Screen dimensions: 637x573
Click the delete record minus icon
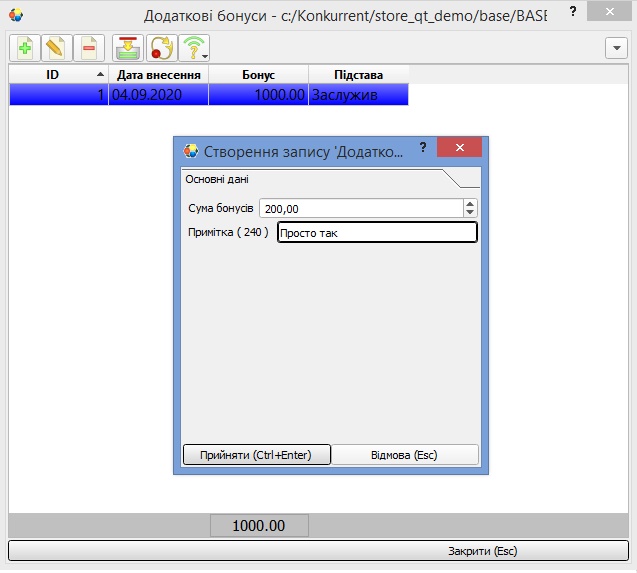coord(89,47)
